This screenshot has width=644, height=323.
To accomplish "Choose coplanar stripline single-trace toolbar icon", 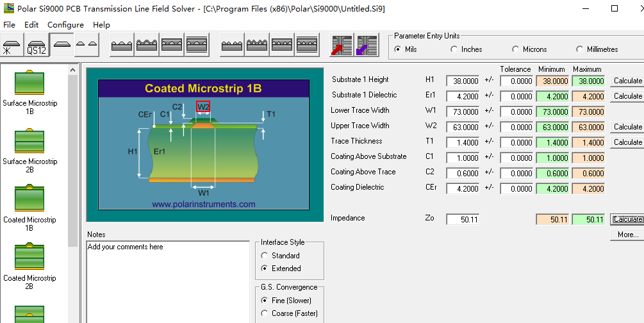I will click(x=197, y=45).
